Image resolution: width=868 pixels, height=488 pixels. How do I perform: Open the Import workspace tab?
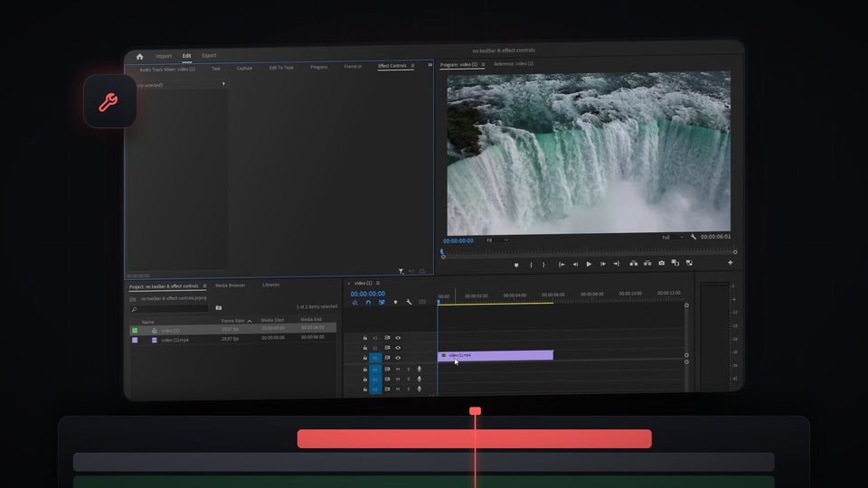[x=164, y=56]
